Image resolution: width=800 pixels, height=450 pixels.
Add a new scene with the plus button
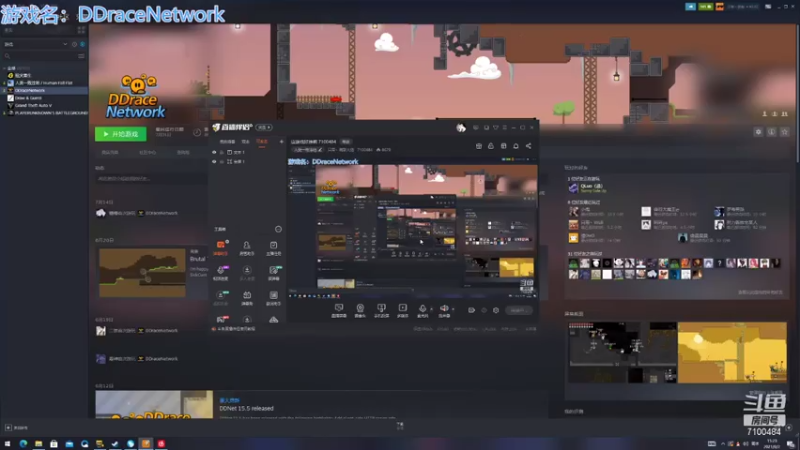(281, 141)
